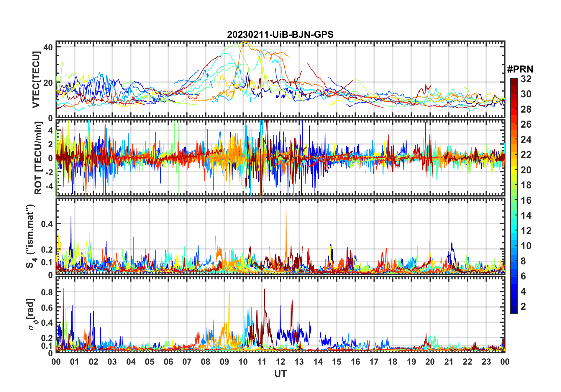Click x-axis hour label 08
561x392 pixels.
206,362
